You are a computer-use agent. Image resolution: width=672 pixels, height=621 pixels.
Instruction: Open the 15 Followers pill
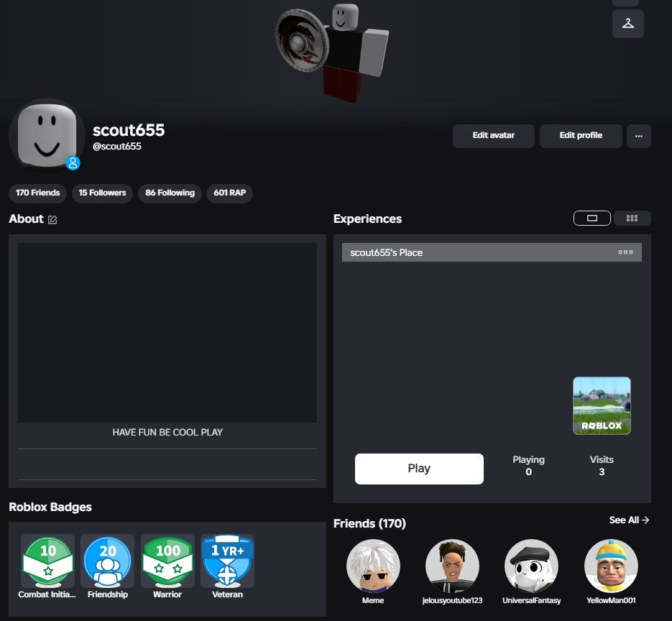tap(102, 193)
